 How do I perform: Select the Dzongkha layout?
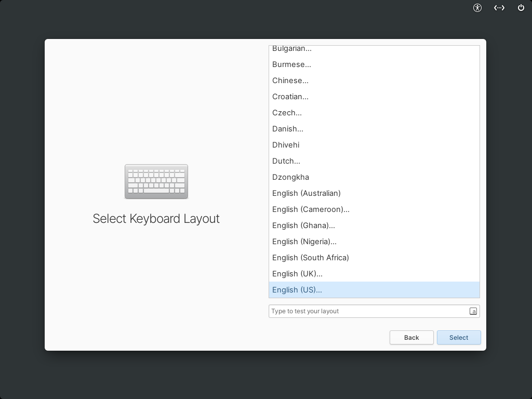click(374, 177)
